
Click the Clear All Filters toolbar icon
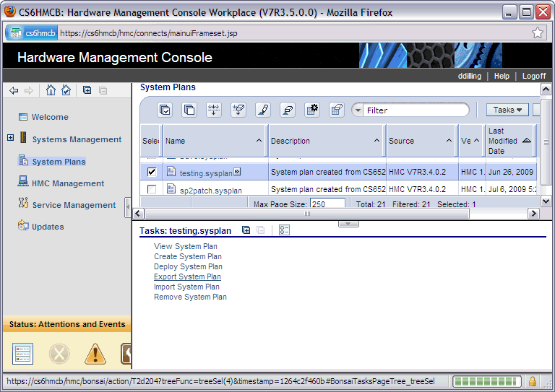point(238,110)
